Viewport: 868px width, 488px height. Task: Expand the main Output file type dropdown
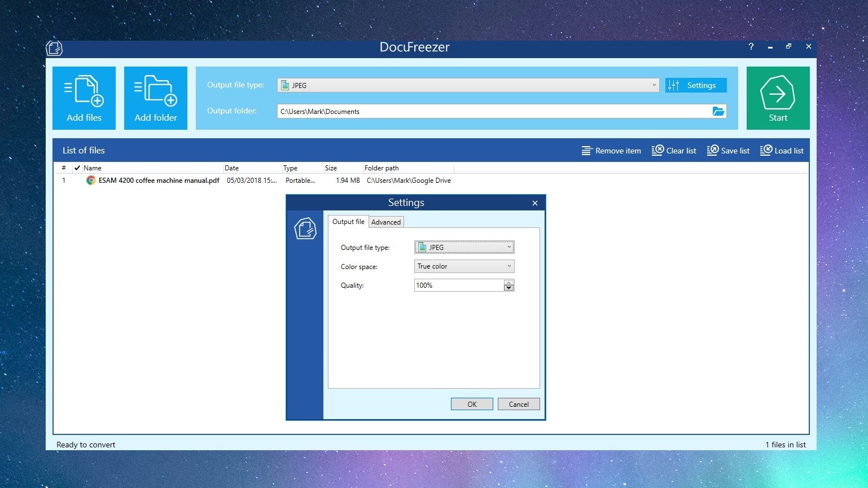coord(468,85)
